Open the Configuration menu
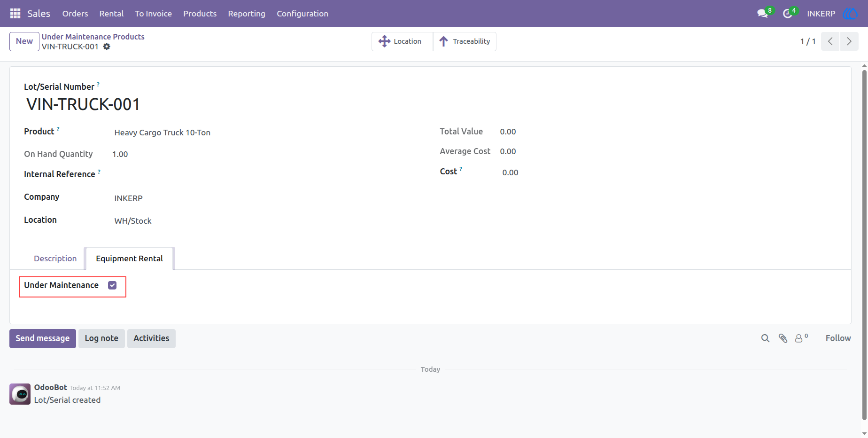Screen dimensions: 868x438 click(302, 14)
